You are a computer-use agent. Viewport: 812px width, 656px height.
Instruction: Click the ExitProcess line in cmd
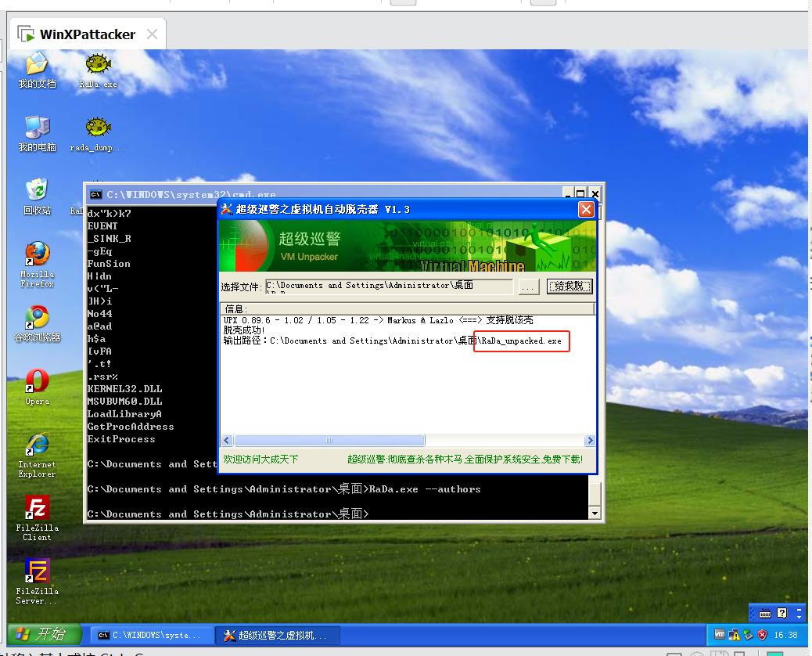pos(121,439)
